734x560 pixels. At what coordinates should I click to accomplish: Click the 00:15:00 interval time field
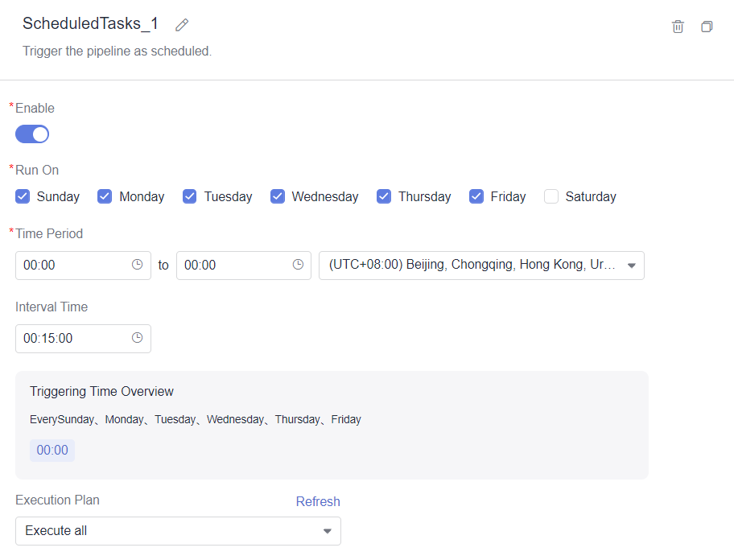click(x=83, y=338)
